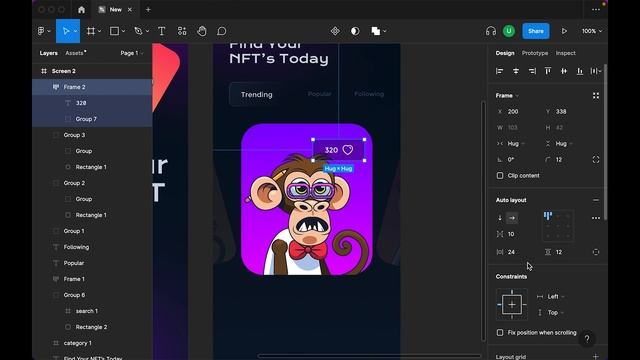This screenshot has height=360, width=640.
Task: Open zoom level 100% dropdown
Action: click(592, 31)
